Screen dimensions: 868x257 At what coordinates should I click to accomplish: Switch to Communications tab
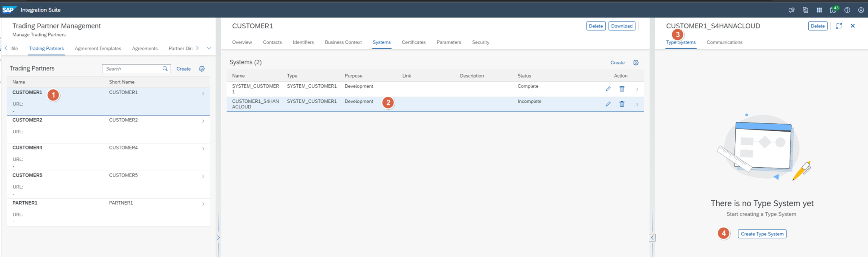coord(724,42)
